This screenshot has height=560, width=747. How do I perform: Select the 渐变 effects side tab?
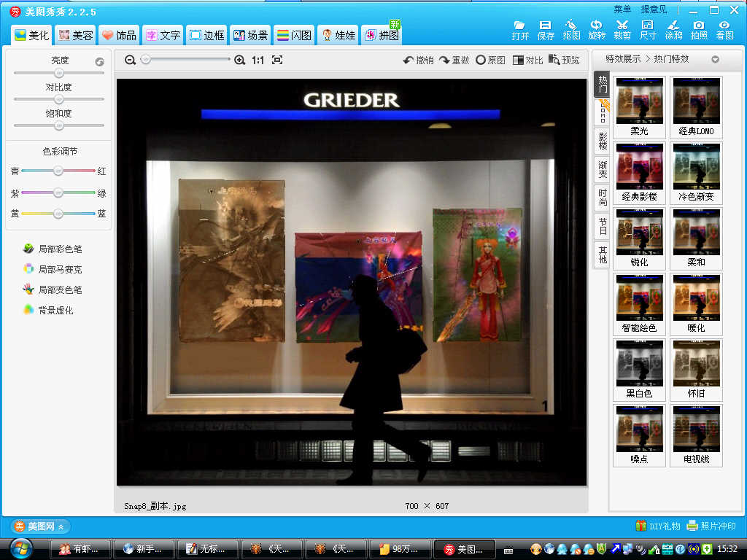pos(603,169)
